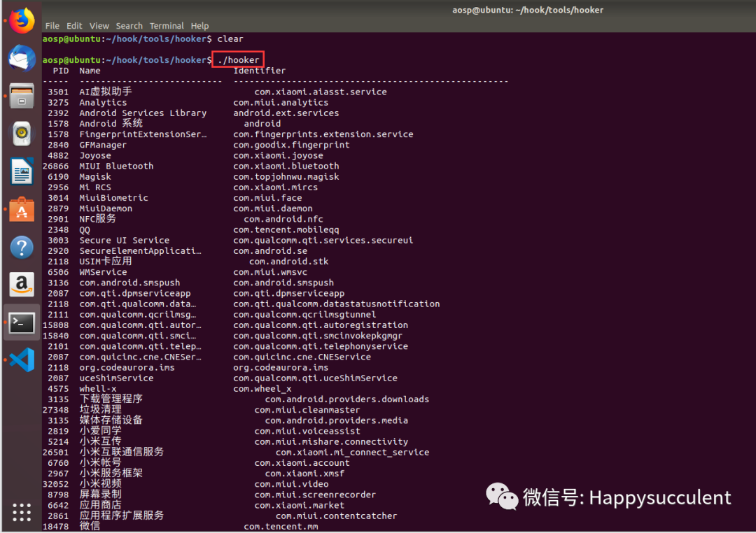Open the Files manager dock icon
Viewport: 756px width, 533px height.
22,96
